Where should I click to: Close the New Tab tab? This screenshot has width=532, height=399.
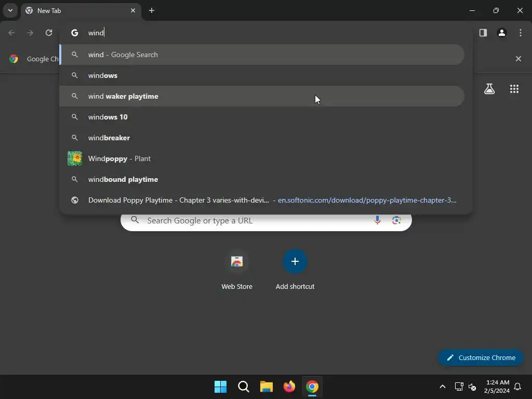coord(133,10)
